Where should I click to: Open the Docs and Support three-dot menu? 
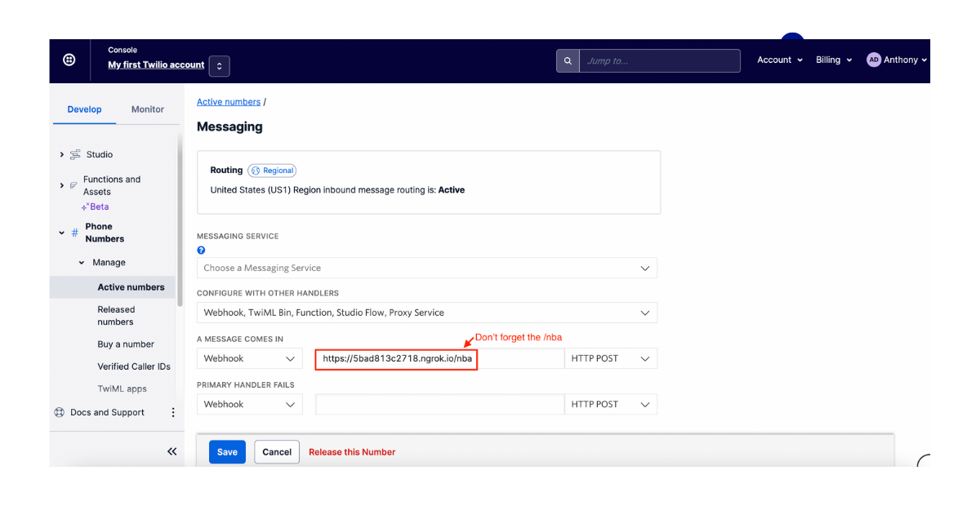[x=172, y=413]
